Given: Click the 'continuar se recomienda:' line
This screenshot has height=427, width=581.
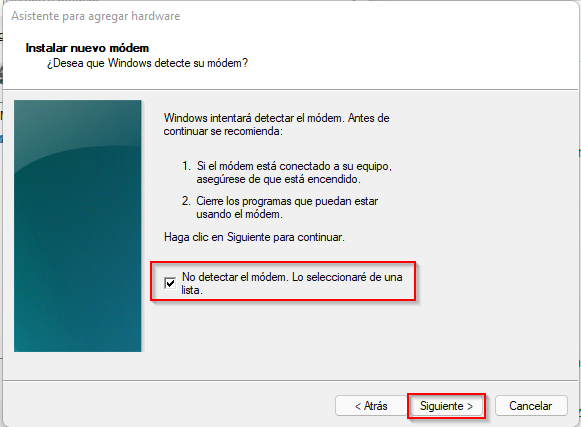Looking at the screenshot, I should [223, 131].
